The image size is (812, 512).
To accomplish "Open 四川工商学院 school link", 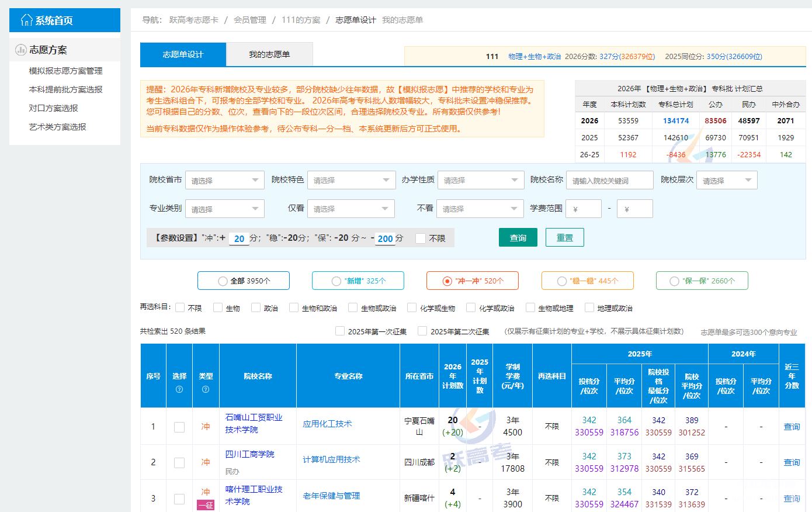I will point(250,454).
